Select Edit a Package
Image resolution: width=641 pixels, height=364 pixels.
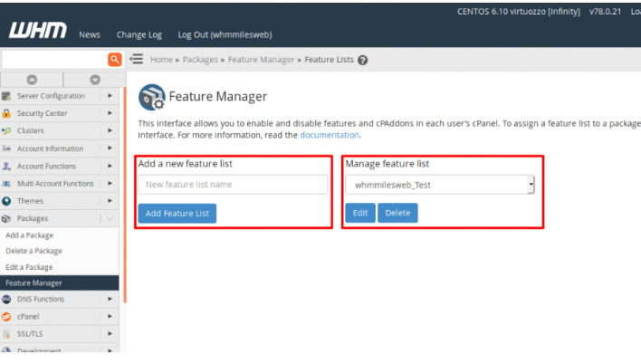(29, 267)
